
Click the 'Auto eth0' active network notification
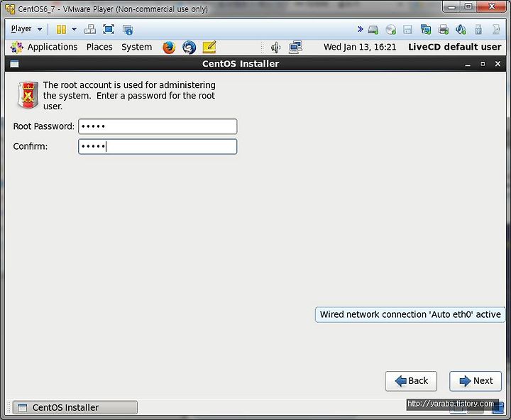point(410,315)
